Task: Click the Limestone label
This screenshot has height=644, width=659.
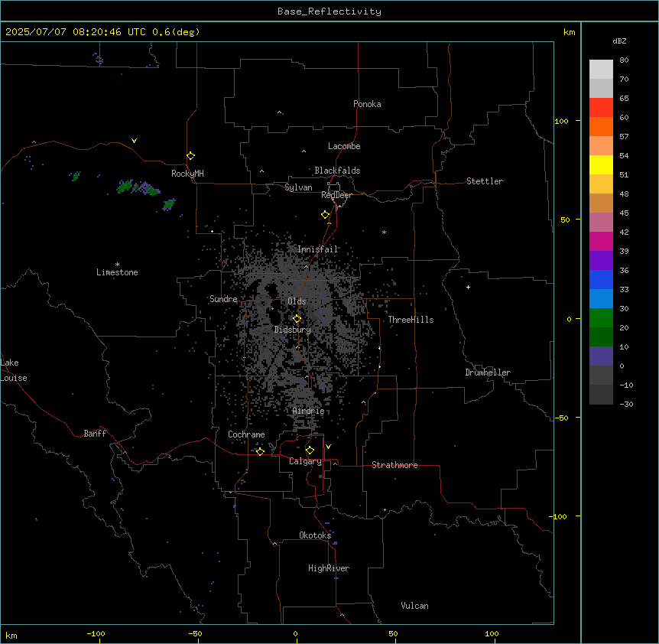Action: [117, 272]
